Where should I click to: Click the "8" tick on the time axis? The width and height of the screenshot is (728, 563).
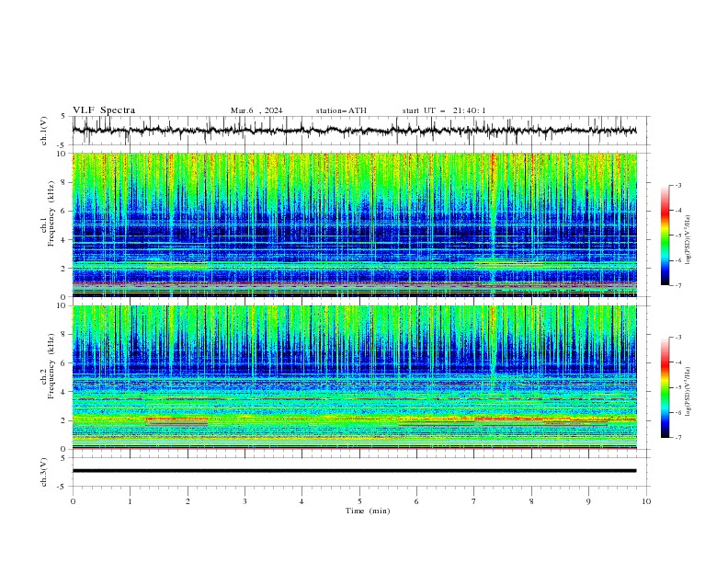pos(531,501)
